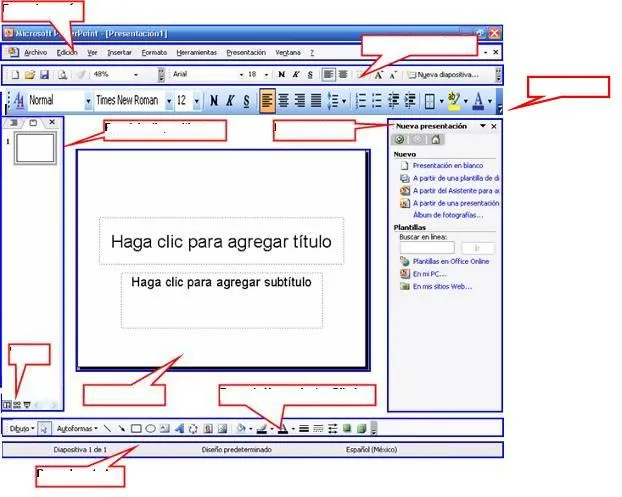
Task: Toggle underline S in the Arial toolbar
Action: tap(310, 75)
